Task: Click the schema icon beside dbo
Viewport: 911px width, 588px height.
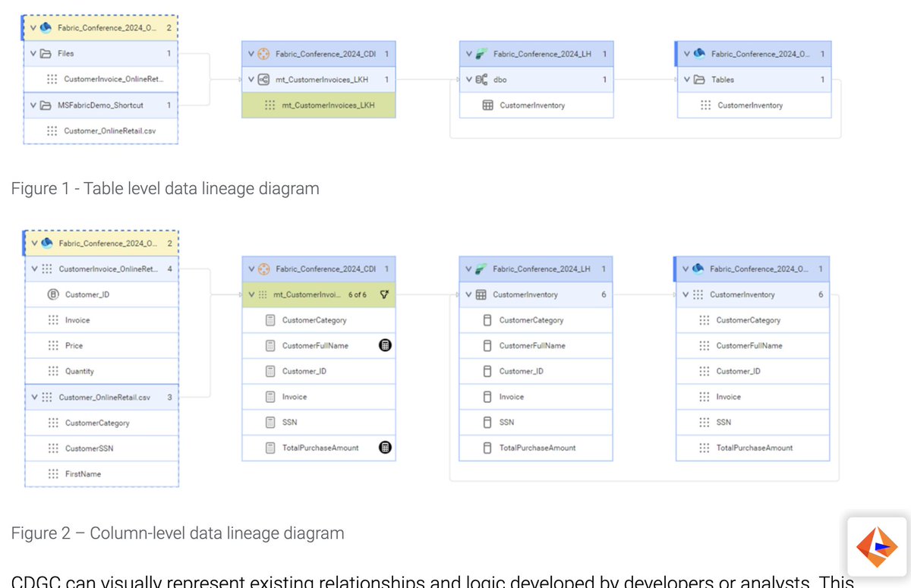Action: point(481,80)
